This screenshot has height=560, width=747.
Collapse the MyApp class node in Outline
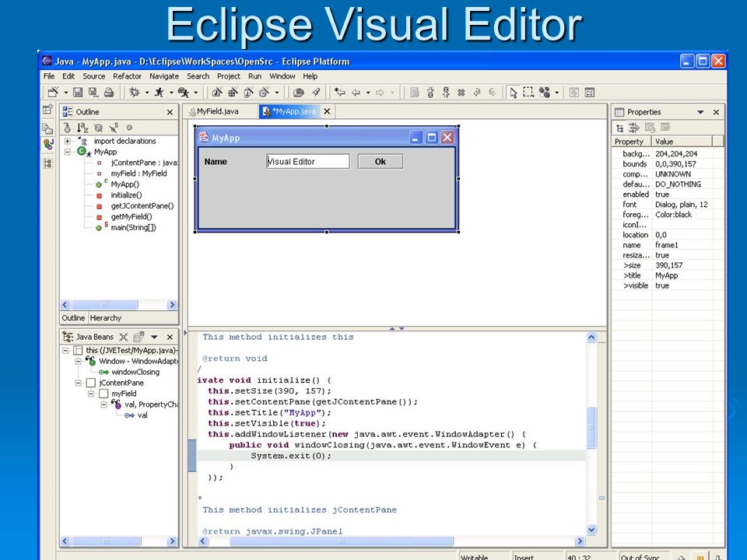[67, 152]
